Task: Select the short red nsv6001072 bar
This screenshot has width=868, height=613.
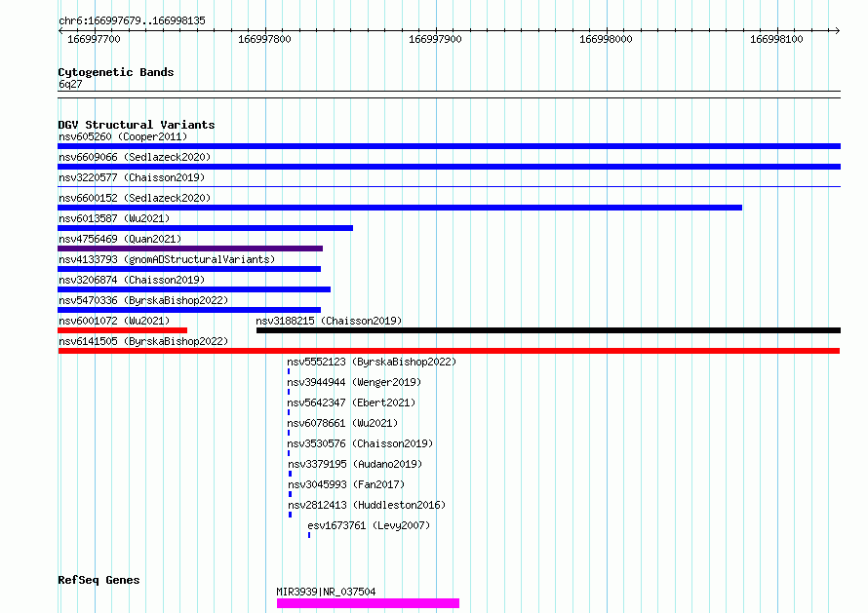Action: [122, 330]
